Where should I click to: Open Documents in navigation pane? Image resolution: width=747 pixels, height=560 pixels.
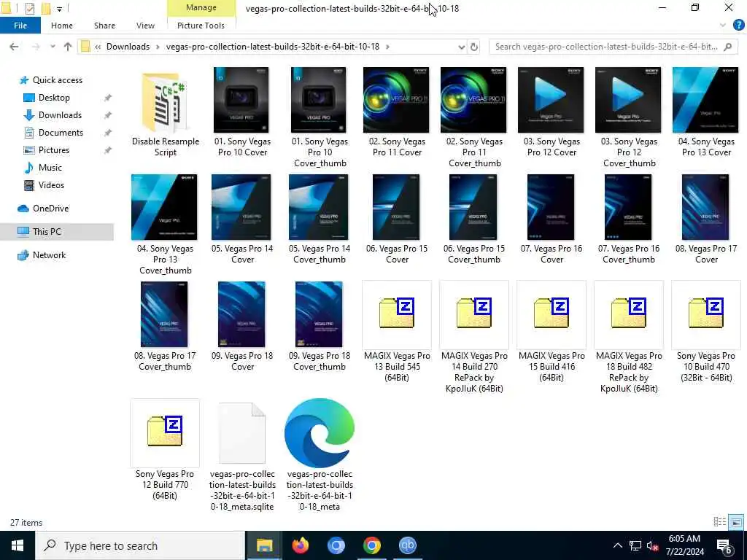61,133
